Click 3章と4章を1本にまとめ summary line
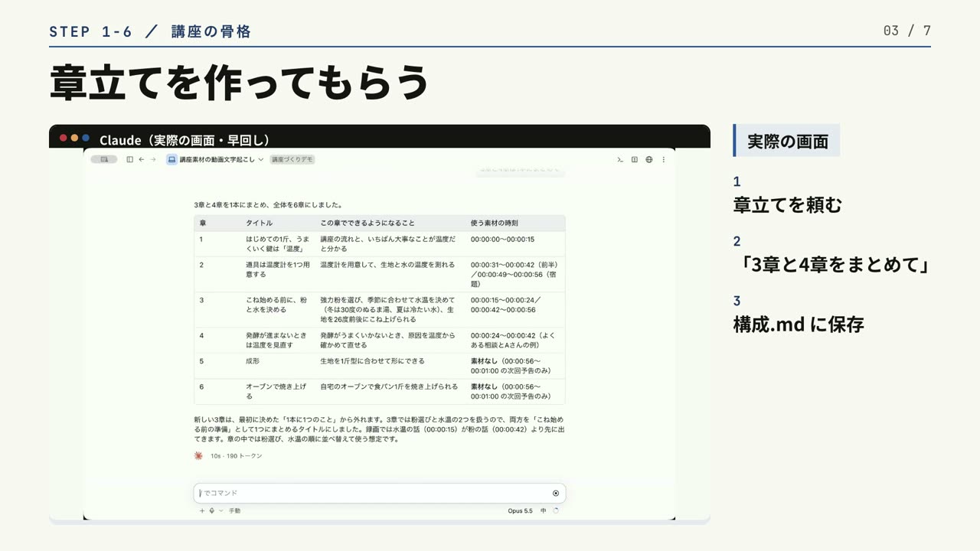 (268, 205)
